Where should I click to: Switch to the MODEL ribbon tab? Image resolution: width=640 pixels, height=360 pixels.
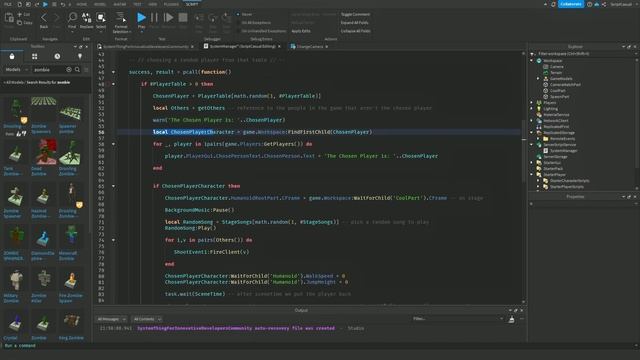pyautogui.click(x=100, y=4)
